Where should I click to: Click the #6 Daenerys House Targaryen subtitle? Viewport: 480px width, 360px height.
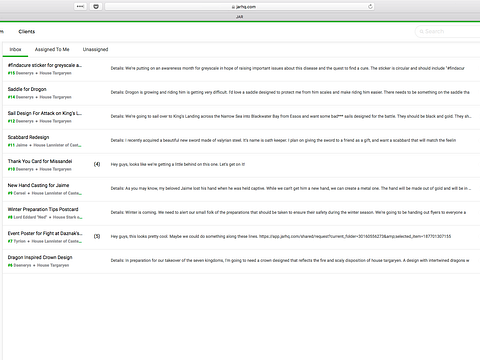pyautogui.click(x=38, y=265)
